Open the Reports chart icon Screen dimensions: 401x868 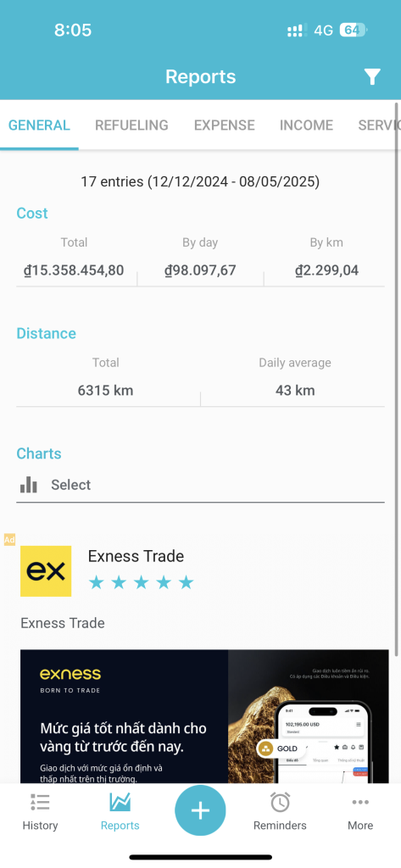point(120,802)
